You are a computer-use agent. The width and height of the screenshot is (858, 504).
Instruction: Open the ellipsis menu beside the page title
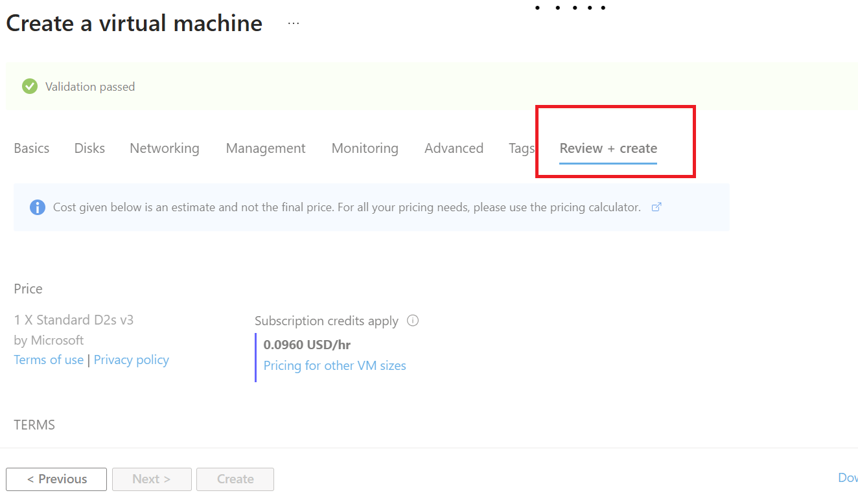click(x=294, y=23)
